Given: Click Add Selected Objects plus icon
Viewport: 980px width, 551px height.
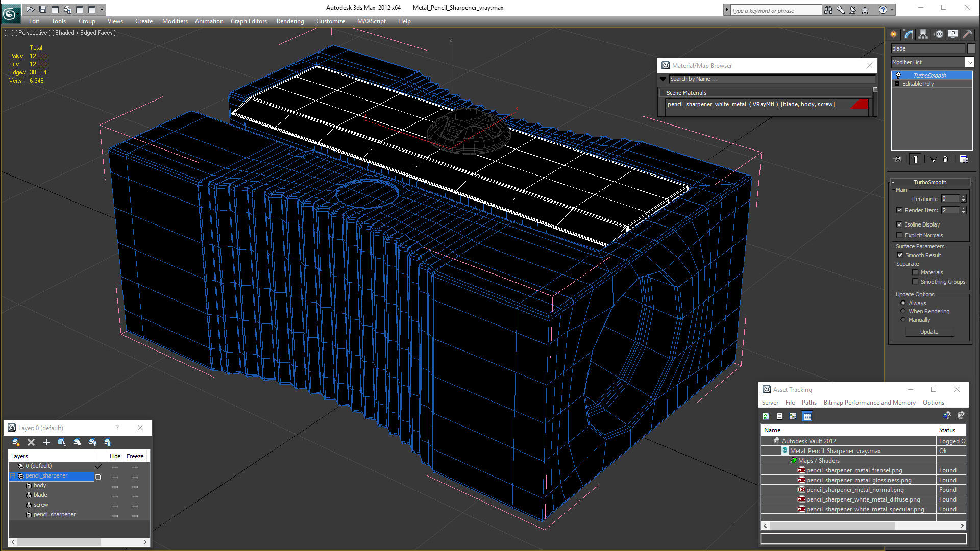Looking at the screenshot, I should coord(46,442).
